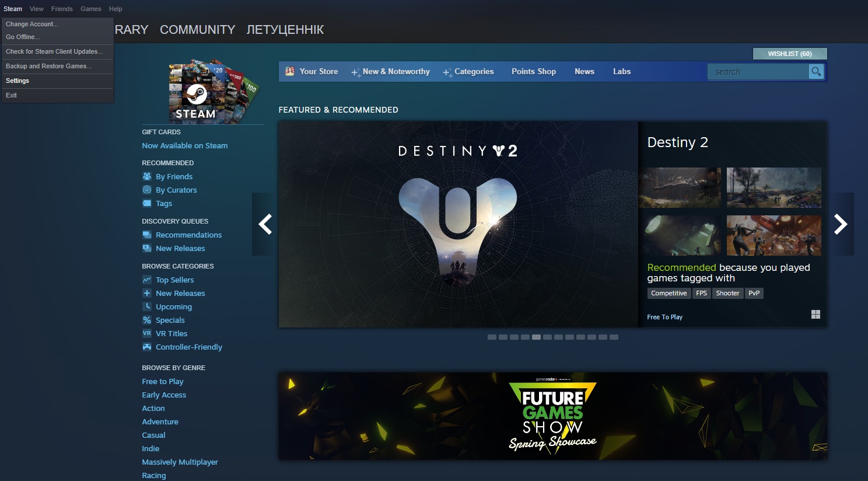Click the Your Store avatar icon
The width and height of the screenshot is (868, 481).
click(290, 71)
